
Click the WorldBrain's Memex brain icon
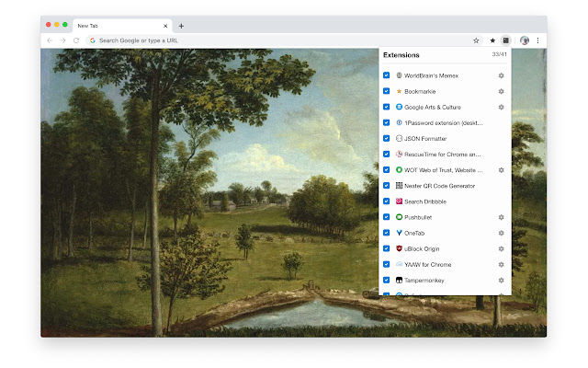[x=399, y=75]
